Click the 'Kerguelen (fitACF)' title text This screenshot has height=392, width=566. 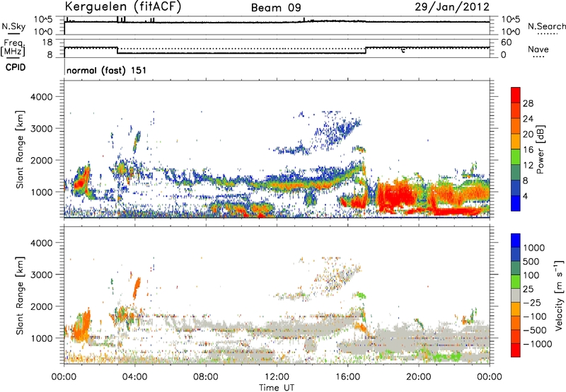tap(123, 7)
